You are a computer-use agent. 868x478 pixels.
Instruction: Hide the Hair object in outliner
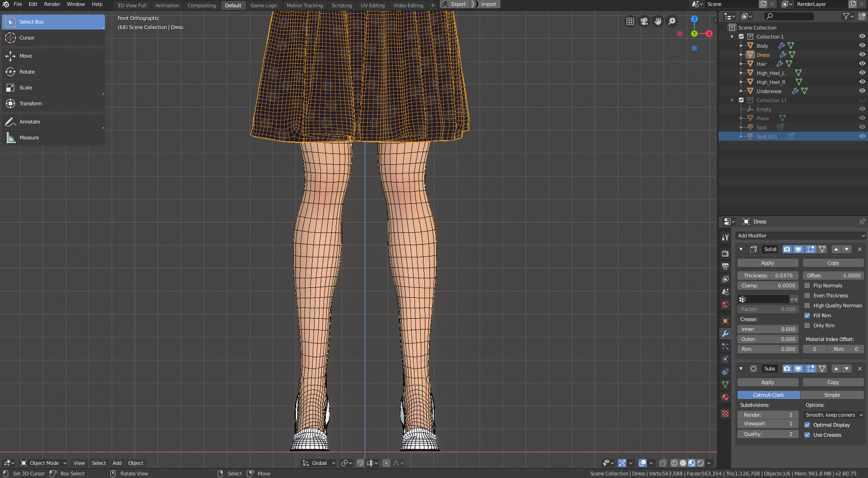click(862, 64)
